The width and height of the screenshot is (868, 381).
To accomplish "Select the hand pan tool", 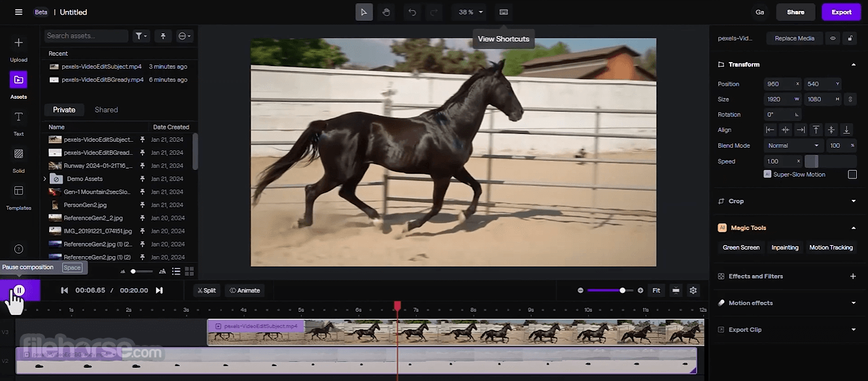I will (386, 12).
